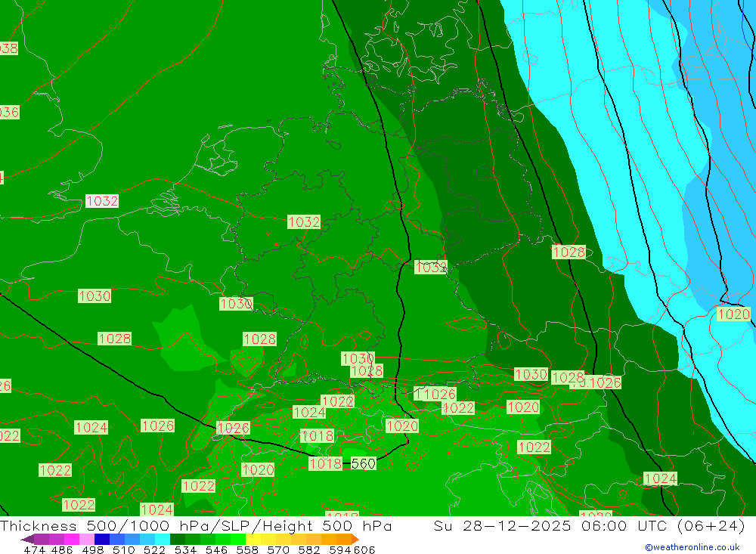The width and height of the screenshot is (756, 554).
Task: Click the black 560 height contour label
Action: 363,464
